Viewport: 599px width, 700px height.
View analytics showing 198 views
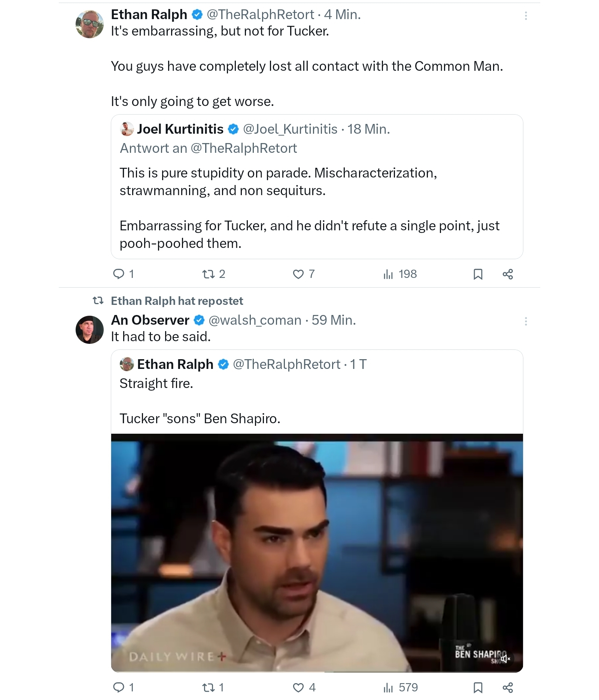[389, 274]
